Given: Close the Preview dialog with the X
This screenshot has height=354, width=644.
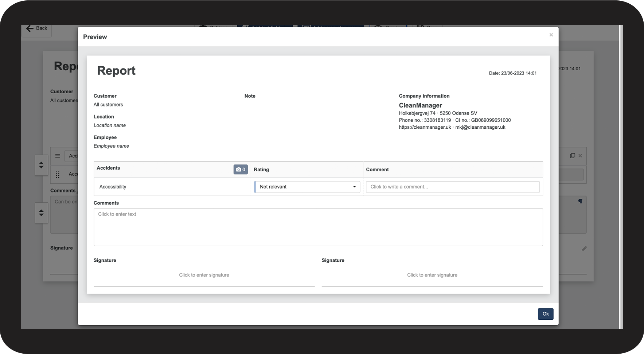Looking at the screenshot, I should 551,35.
